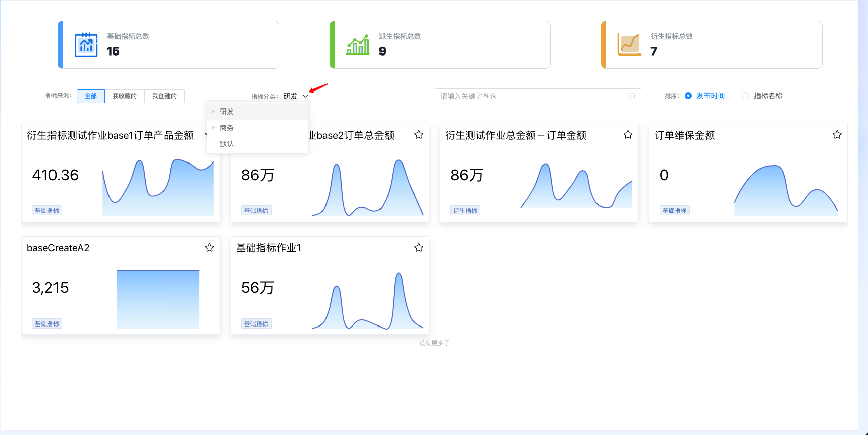Click the search magnifier icon in keyword box

[632, 96]
